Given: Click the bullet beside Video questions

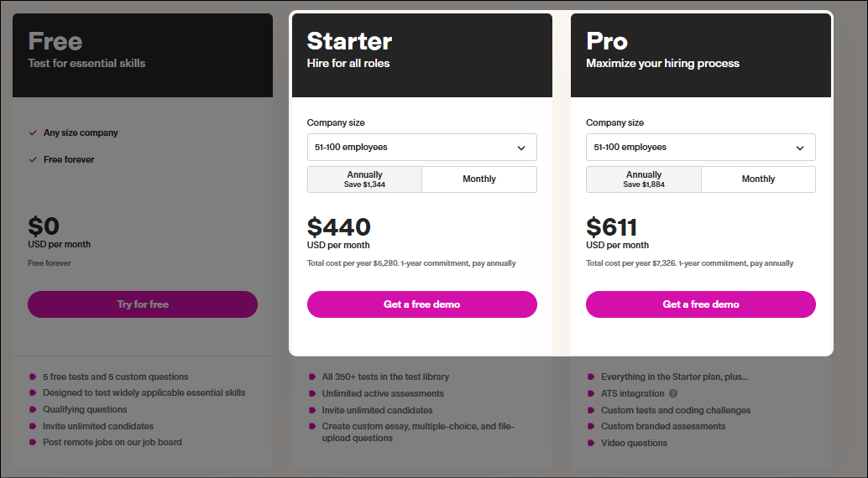Looking at the screenshot, I should pyautogui.click(x=591, y=443).
